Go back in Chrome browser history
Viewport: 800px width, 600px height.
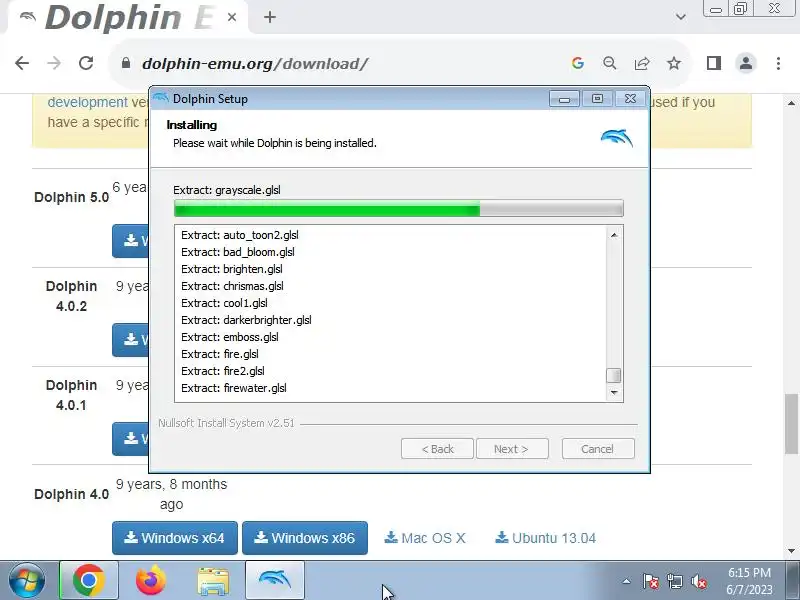click(22, 63)
